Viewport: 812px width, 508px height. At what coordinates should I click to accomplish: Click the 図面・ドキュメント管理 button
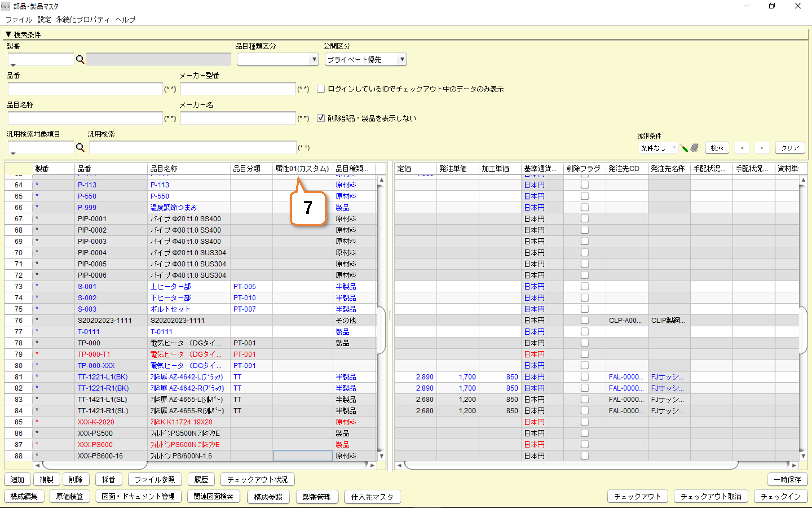pyautogui.click(x=138, y=497)
